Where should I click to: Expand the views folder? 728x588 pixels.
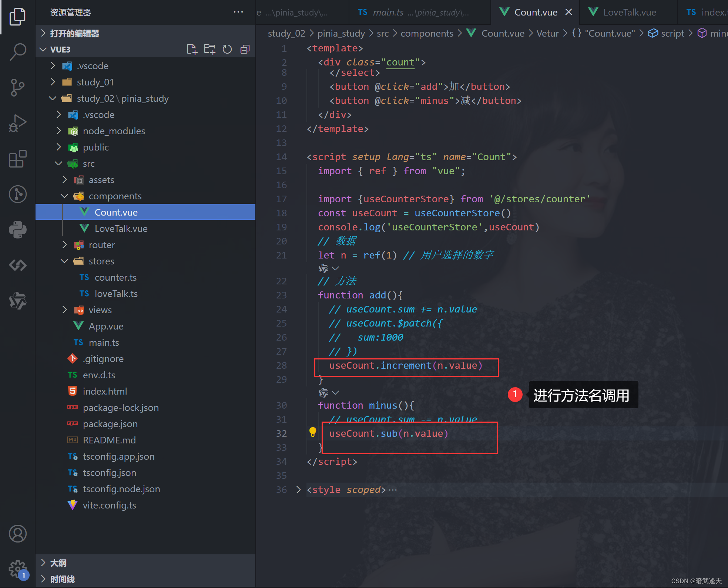[145, 310]
